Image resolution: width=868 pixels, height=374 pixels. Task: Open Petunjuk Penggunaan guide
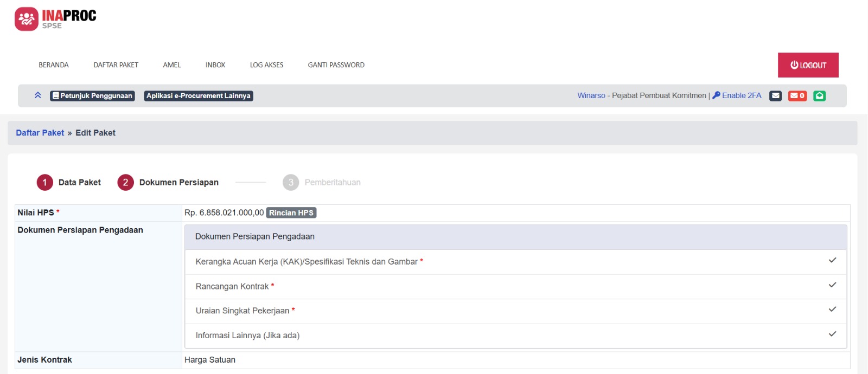92,96
